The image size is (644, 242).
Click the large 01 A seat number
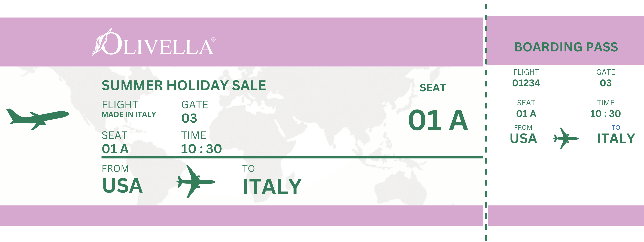point(438,121)
